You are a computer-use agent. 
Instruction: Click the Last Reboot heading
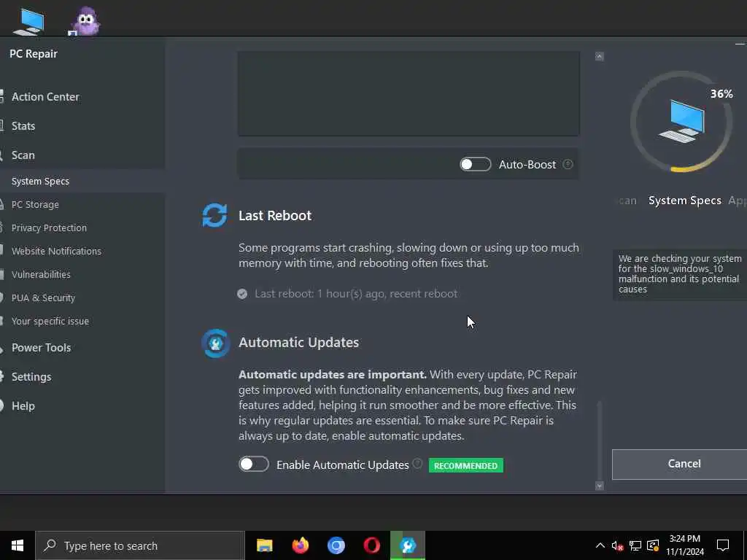pos(275,216)
